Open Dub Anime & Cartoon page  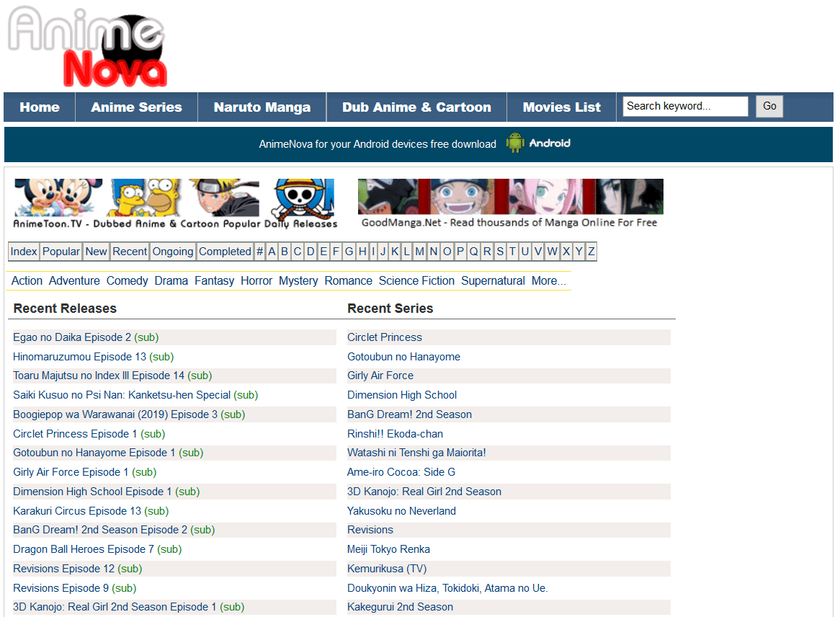point(416,107)
